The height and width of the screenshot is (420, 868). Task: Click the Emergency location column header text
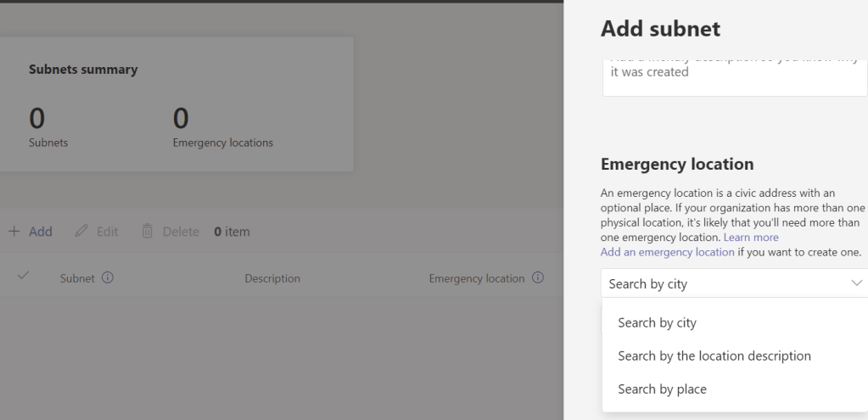pos(477,278)
